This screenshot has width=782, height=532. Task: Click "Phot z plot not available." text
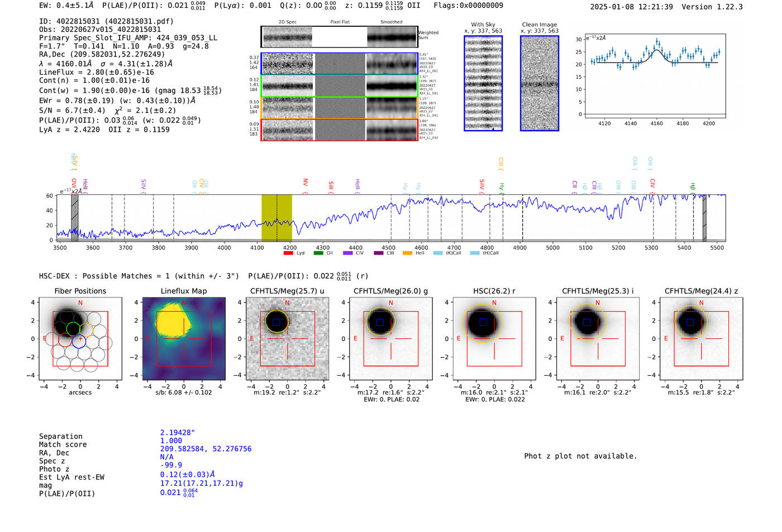(x=580, y=456)
